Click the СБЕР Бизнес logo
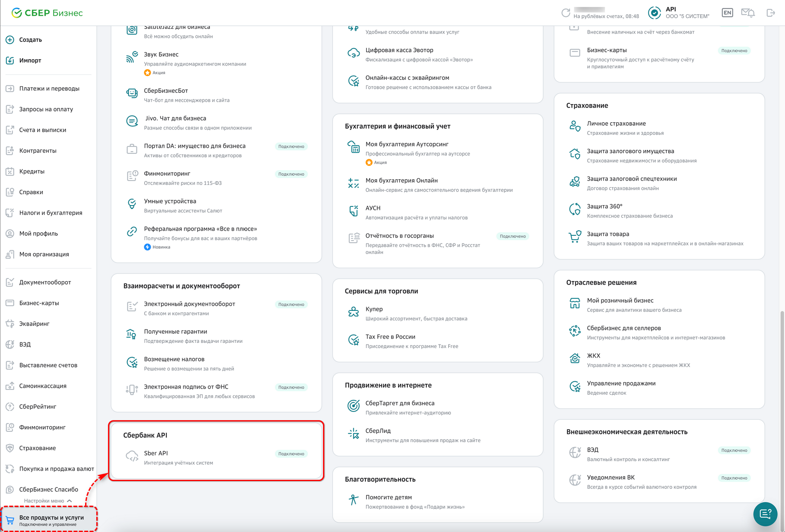This screenshot has height=532, width=785. (x=47, y=13)
